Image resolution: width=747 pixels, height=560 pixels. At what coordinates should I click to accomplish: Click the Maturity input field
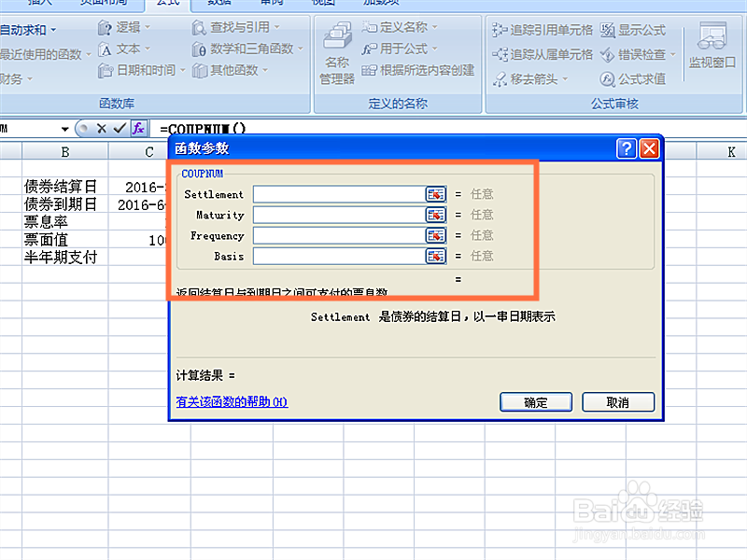click(339, 215)
